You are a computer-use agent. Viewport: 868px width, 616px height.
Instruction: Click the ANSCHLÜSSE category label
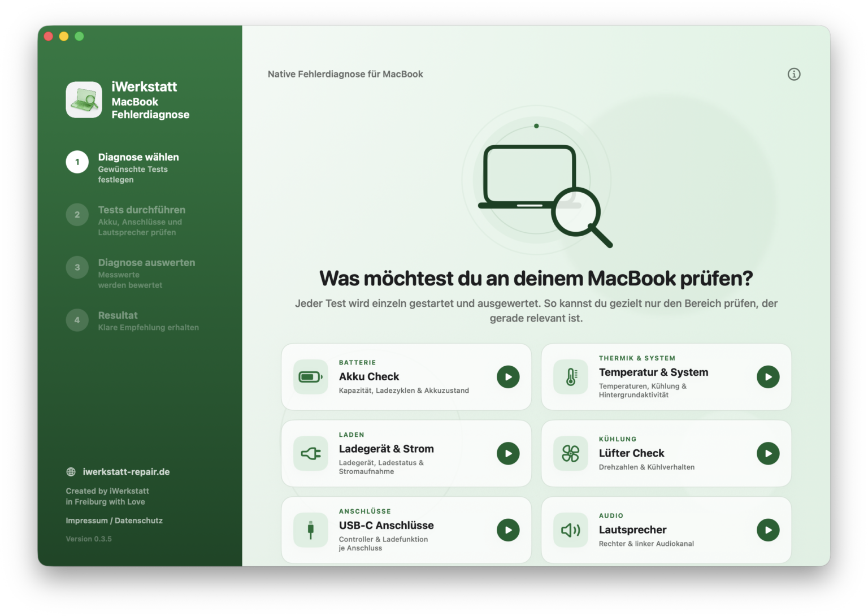click(x=365, y=511)
